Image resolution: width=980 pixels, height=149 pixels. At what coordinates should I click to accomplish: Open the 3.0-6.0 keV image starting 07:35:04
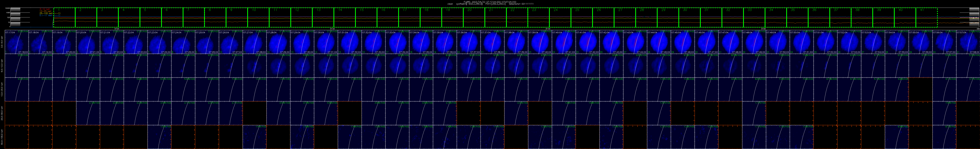click(x=445, y=42)
